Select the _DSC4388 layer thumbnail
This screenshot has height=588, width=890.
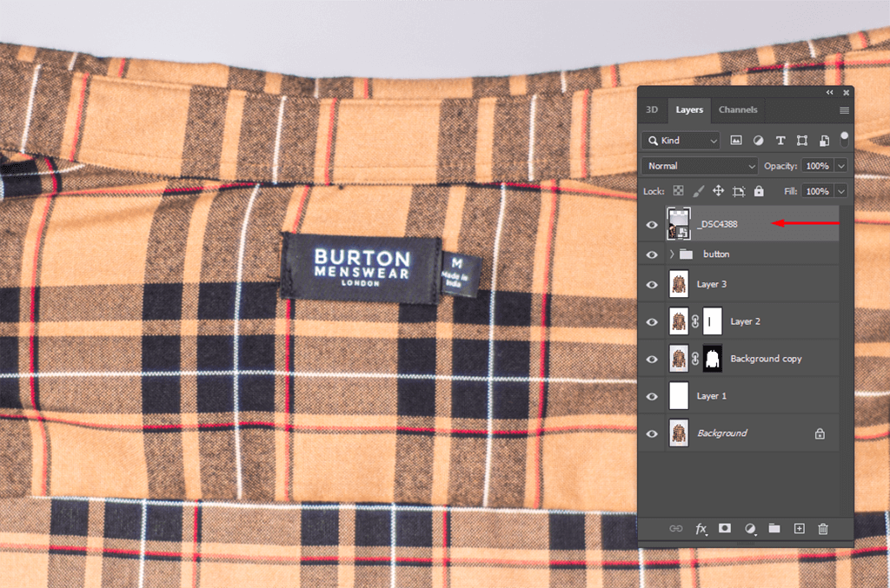[679, 223]
